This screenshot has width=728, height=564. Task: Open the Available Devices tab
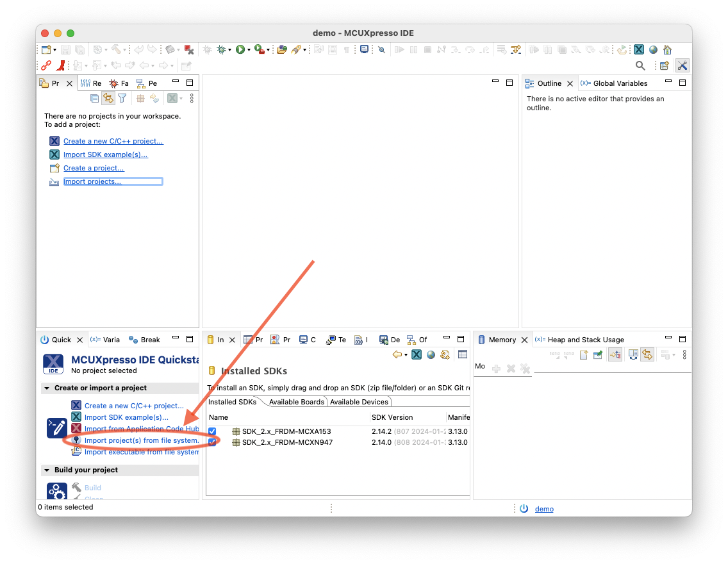coord(359,402)
